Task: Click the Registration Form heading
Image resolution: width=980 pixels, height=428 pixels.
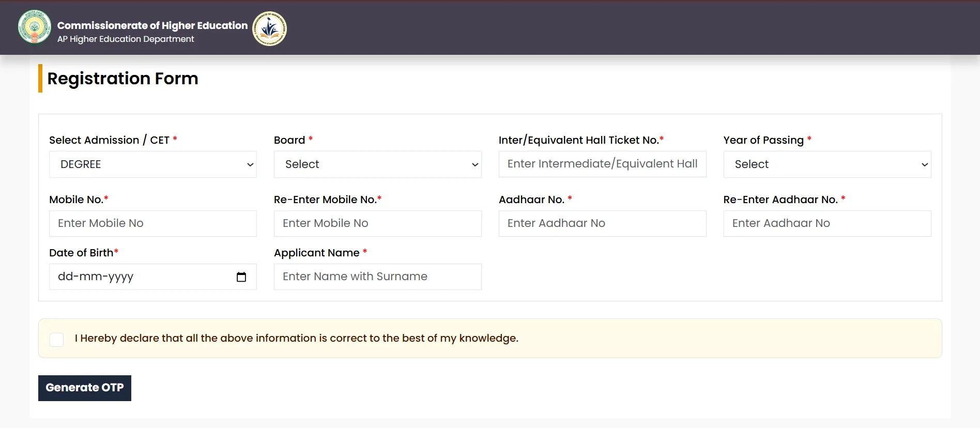Action: point(123,79)
